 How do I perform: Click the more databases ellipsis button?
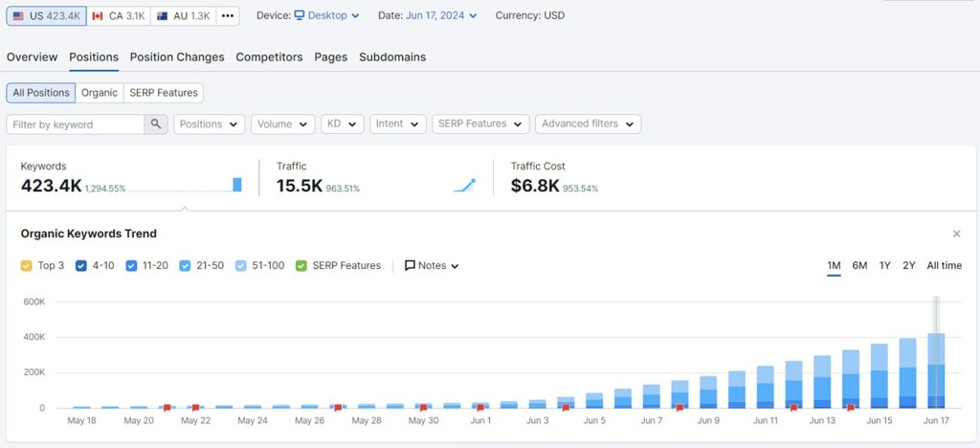(x=228, y=16)
